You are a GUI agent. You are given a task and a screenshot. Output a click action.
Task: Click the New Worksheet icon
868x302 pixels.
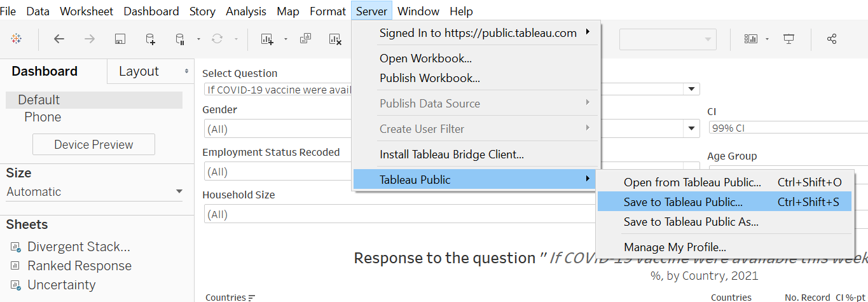click(267, 39)
